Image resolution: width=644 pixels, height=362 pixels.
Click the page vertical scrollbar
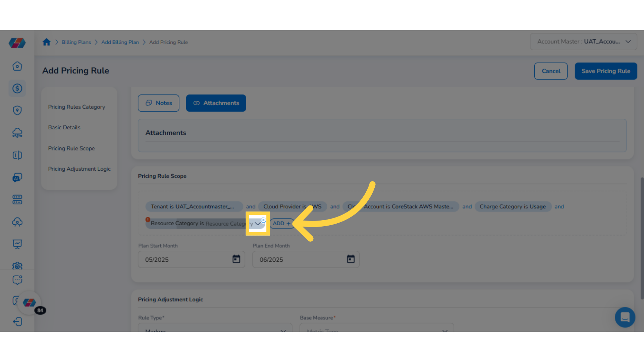642,238
